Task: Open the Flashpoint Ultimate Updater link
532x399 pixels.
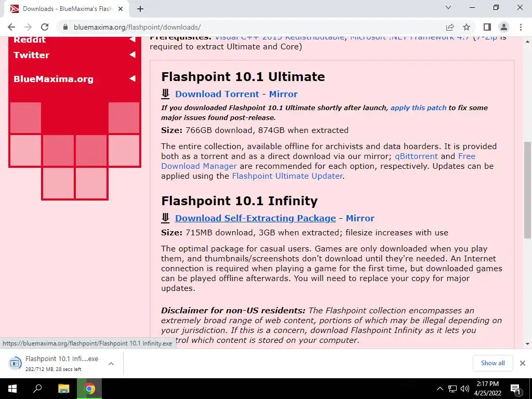Action: click(287, 176)
